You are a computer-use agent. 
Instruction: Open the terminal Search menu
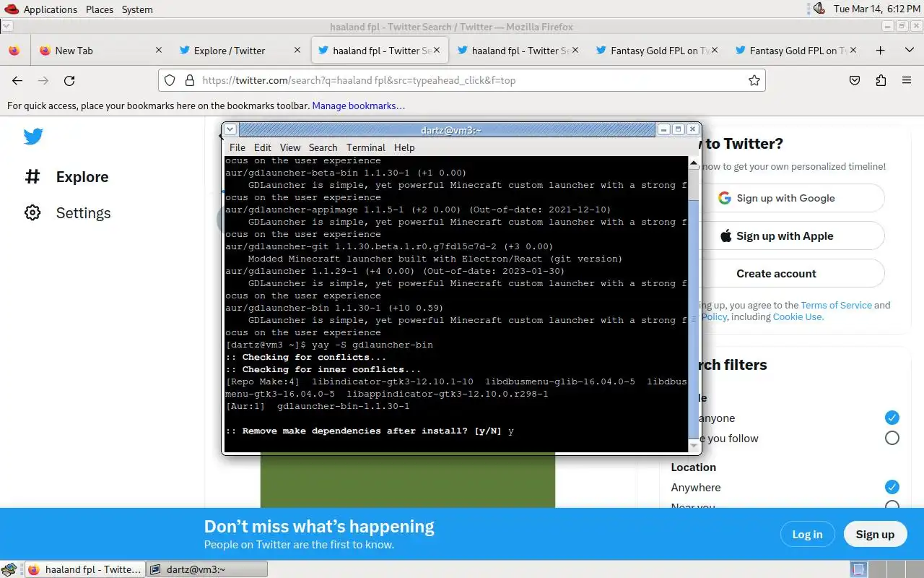pyautogui.click(x=323, y=147)
